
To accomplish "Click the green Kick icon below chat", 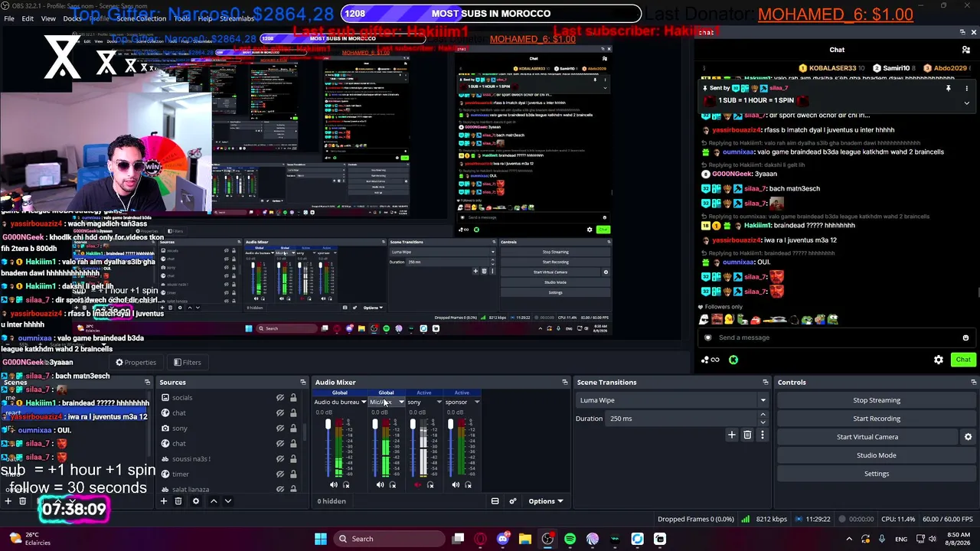I will pyautogui.click(x=733, y=360).
